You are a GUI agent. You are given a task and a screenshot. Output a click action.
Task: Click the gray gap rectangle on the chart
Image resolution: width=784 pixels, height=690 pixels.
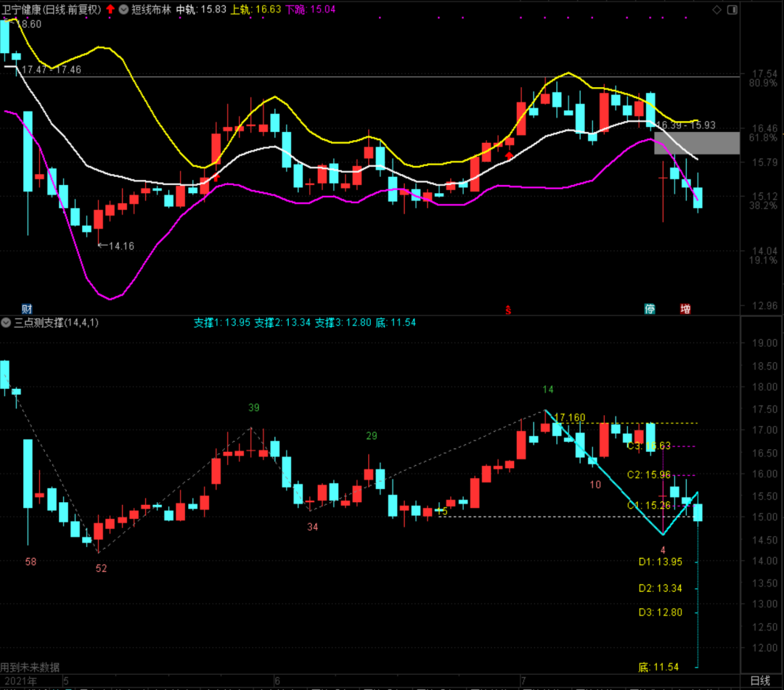(x=697, y=143)
